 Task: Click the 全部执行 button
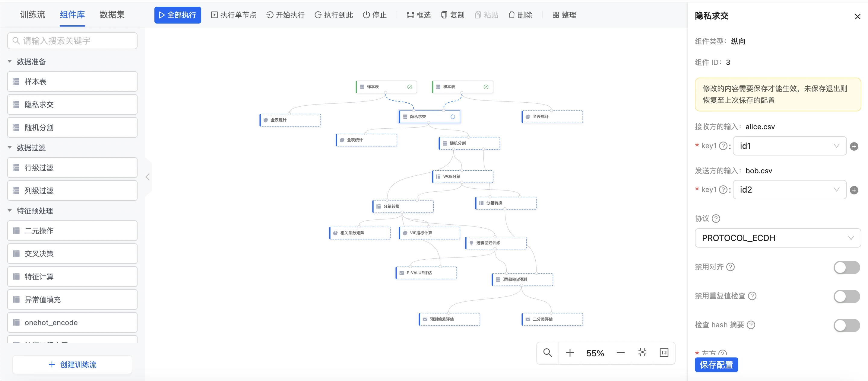(x=178, y=15)
